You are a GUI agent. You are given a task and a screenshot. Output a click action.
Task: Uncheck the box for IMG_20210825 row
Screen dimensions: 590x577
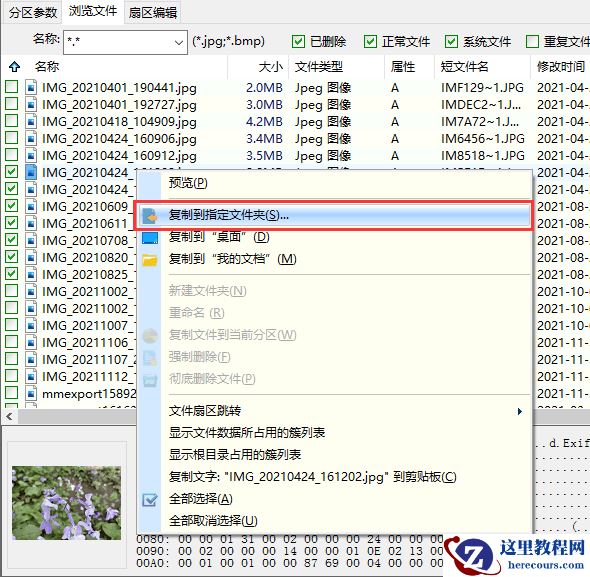12,274
